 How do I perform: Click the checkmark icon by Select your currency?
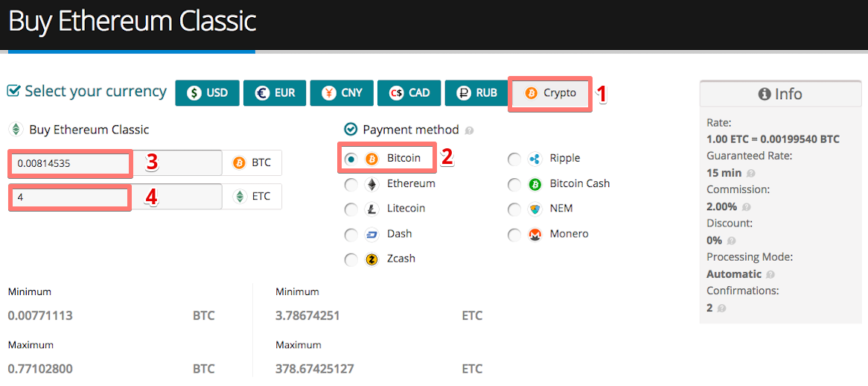coord(13,90)
